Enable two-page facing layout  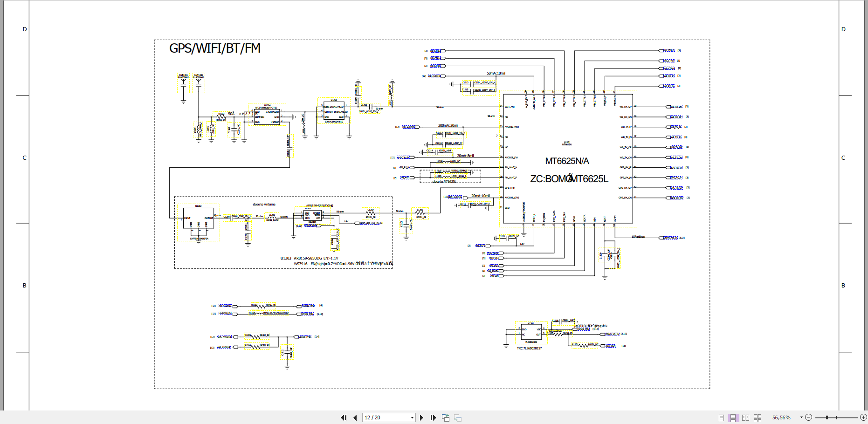pos(745,417)
